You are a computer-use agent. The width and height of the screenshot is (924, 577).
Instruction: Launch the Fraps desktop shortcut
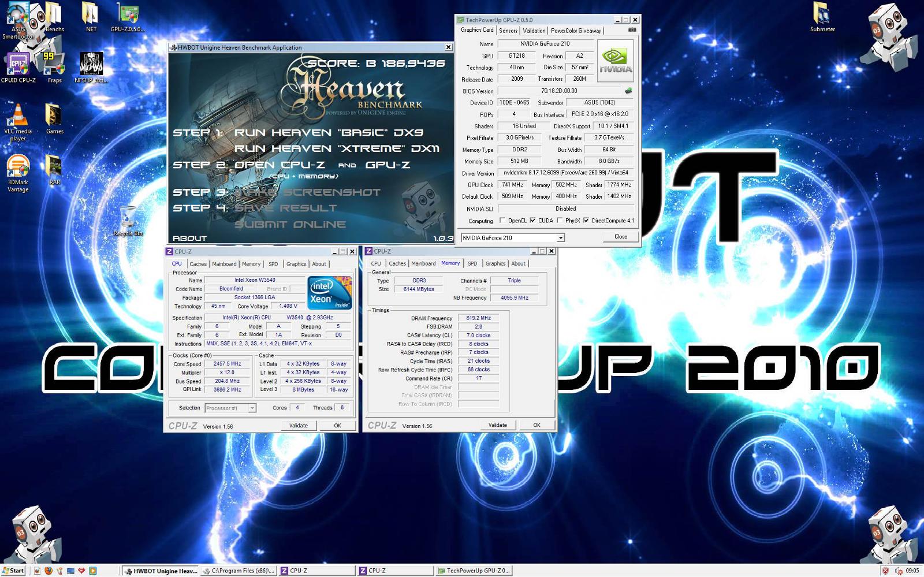54,68
